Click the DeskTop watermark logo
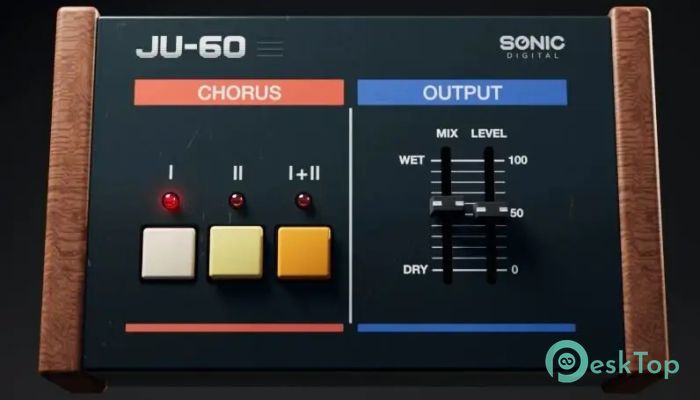 point(612,362)
